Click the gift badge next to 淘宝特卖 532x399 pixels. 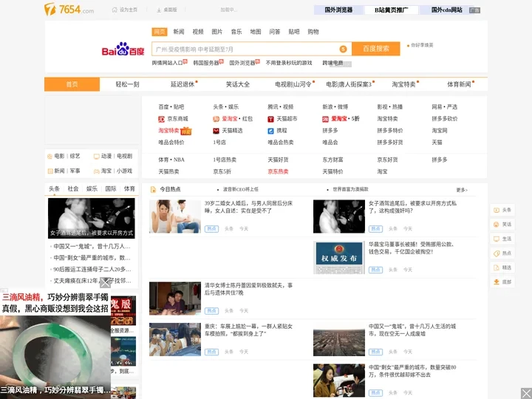186,131
